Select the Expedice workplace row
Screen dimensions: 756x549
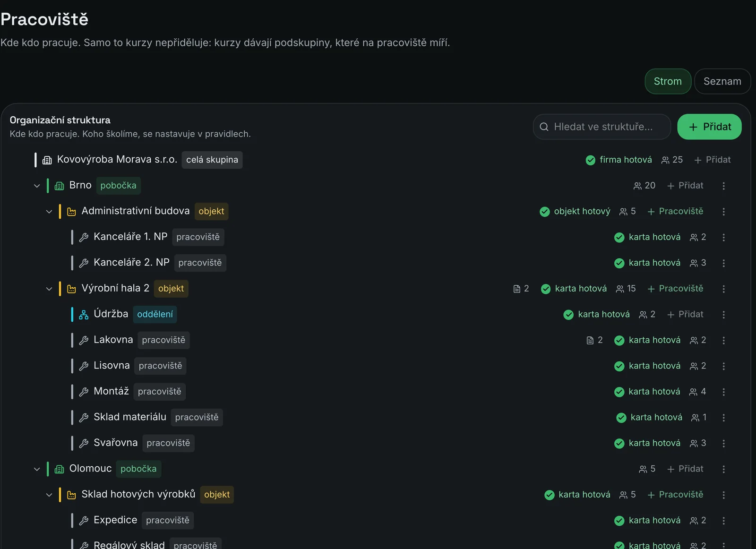coord(376,520)
